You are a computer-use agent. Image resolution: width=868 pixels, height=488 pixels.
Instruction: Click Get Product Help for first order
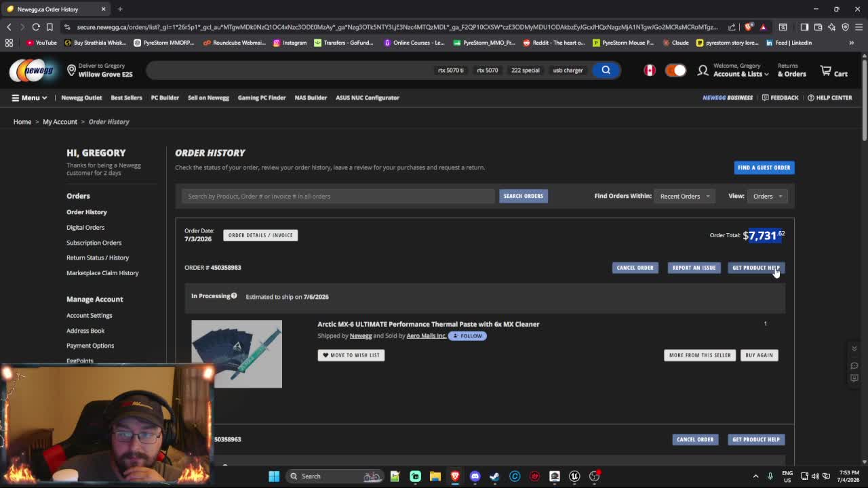tap(756, 268)
